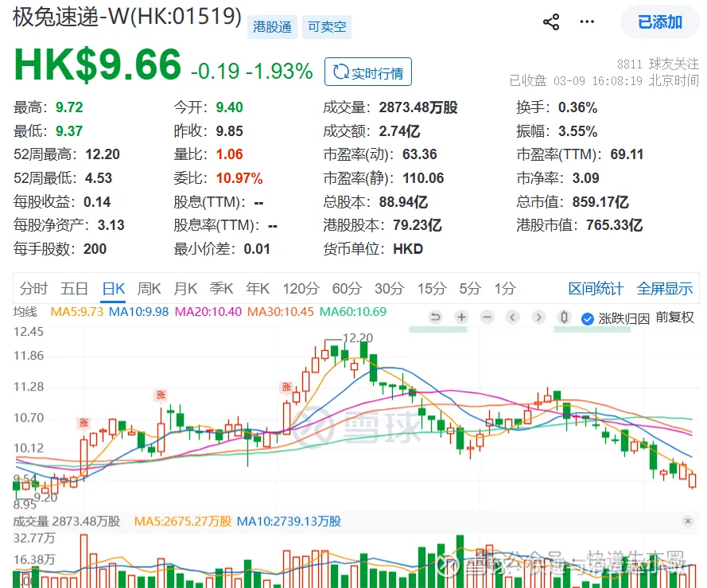
Task: Open 区间统计 link
Action: tap(596, 288)
